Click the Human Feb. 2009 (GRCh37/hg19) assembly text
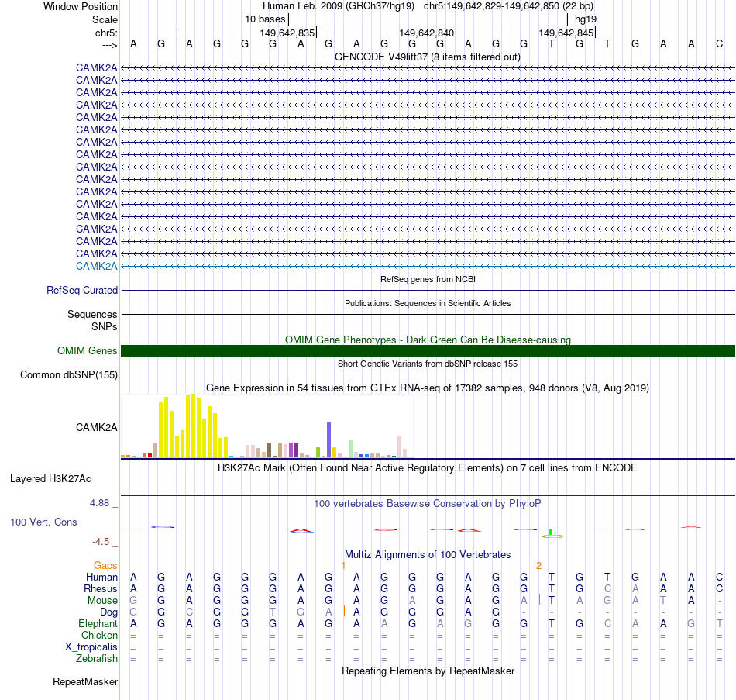 point(339,6)
